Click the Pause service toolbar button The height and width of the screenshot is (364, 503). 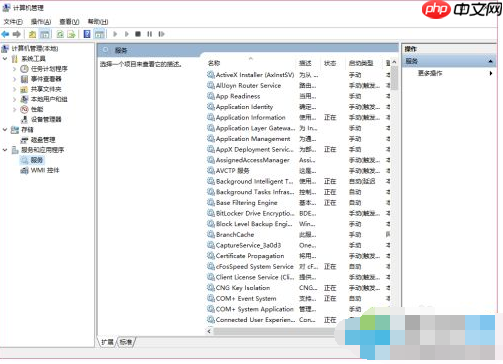pos(149,34)
